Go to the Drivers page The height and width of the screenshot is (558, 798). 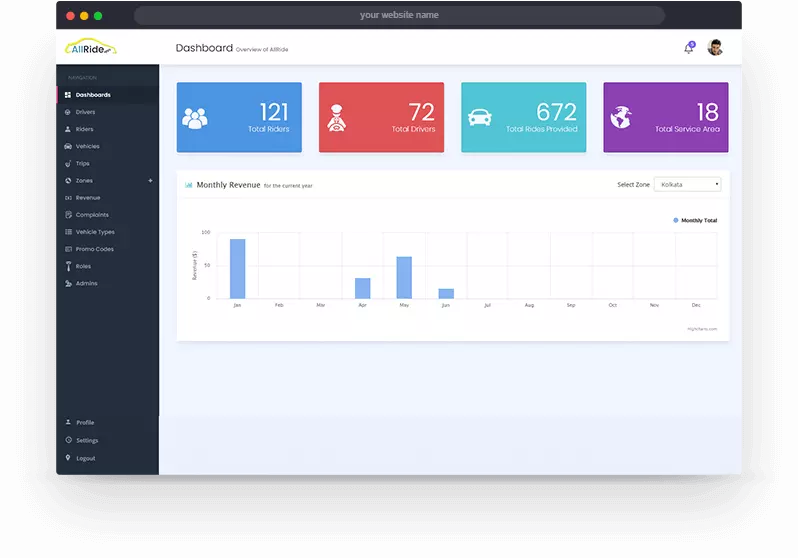coord(107,112)
